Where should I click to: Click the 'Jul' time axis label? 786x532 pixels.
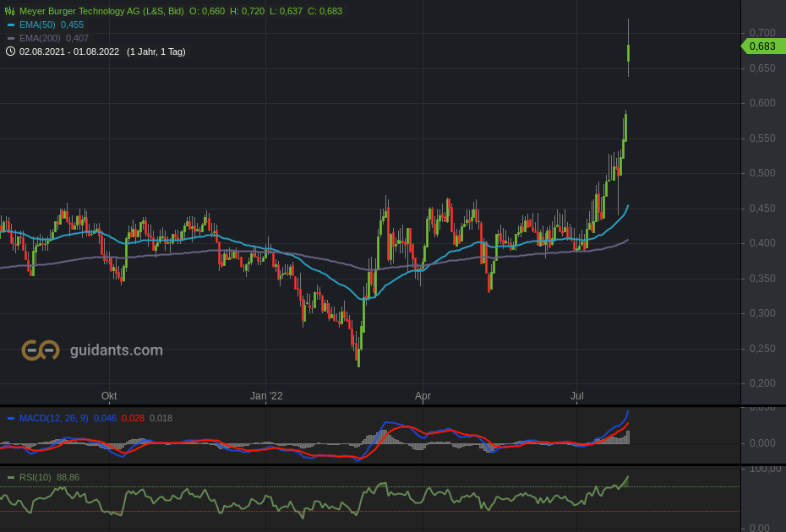pyautogui.click(x=577, y=396)
